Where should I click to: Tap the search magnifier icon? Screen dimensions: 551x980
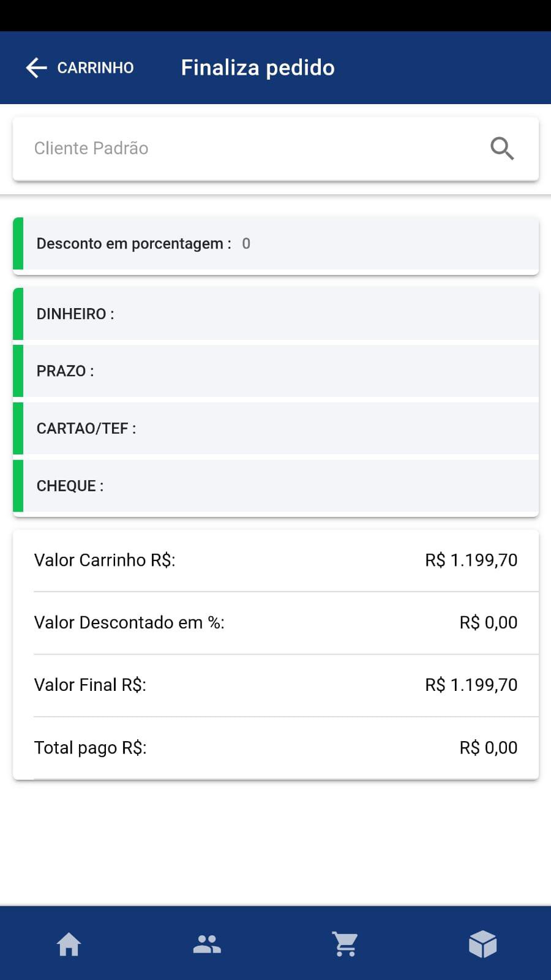[502, 148]
